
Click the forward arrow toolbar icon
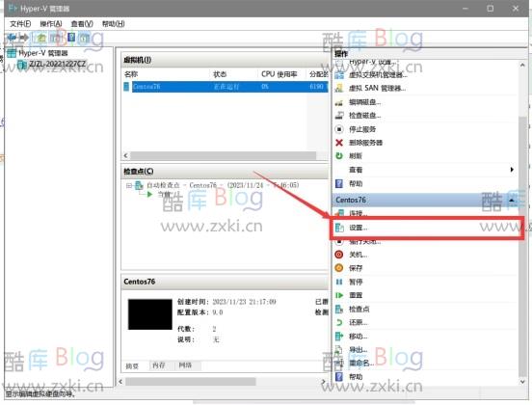coord(24,37)
